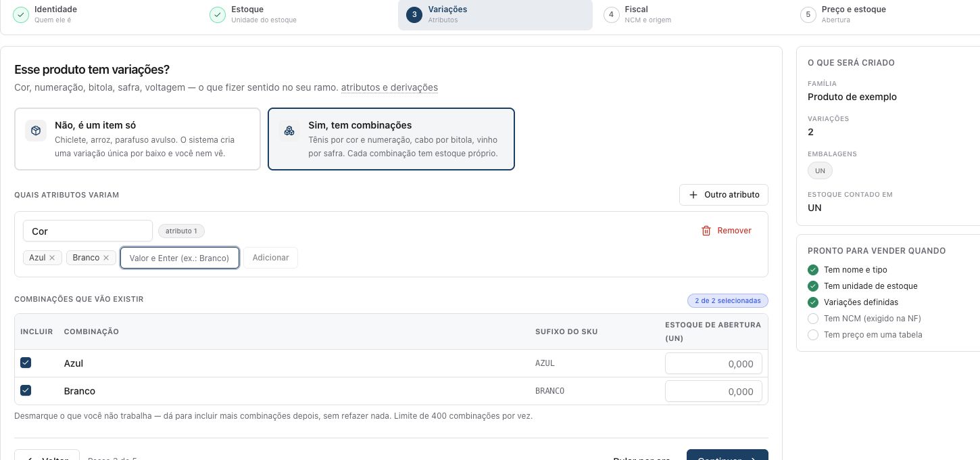The width and height of the screenshot is (980, 460).
Task: Click the '2 de 2 selecionadas' badge
Action: point(727,300)
